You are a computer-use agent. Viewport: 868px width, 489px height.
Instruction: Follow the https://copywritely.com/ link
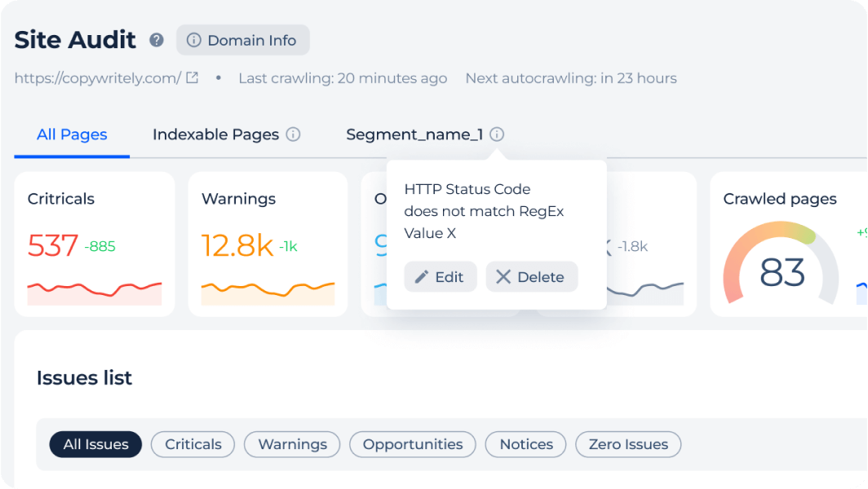pyautogui.click(x=97, y=78)
